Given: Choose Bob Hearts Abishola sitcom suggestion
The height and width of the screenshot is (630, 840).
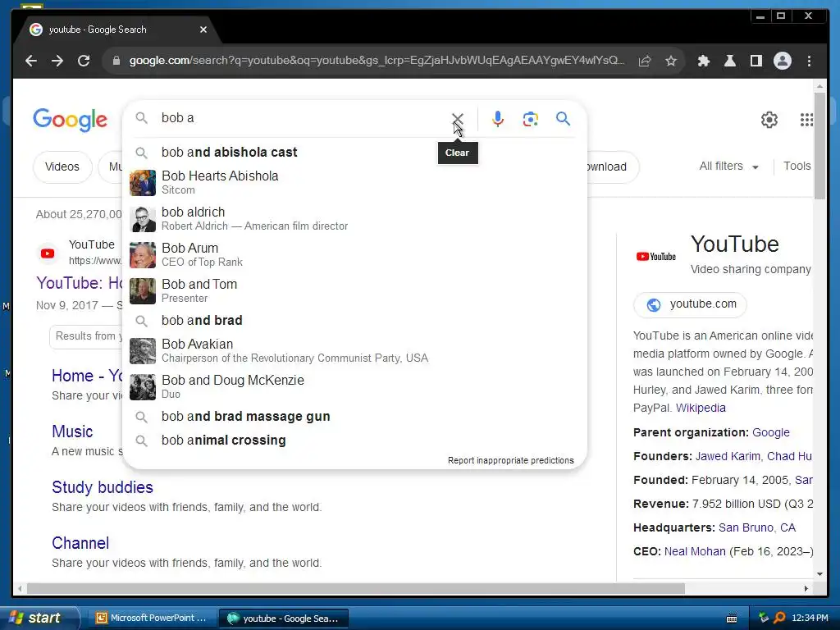Looking at the screenshot, I should [x=354, y=182].
